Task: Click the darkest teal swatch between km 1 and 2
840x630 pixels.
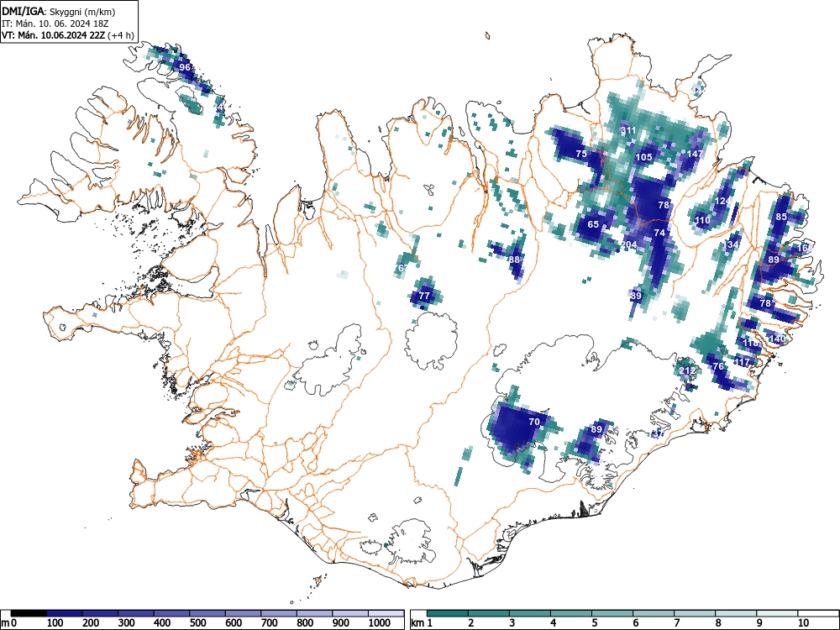Action: point(448,613)
